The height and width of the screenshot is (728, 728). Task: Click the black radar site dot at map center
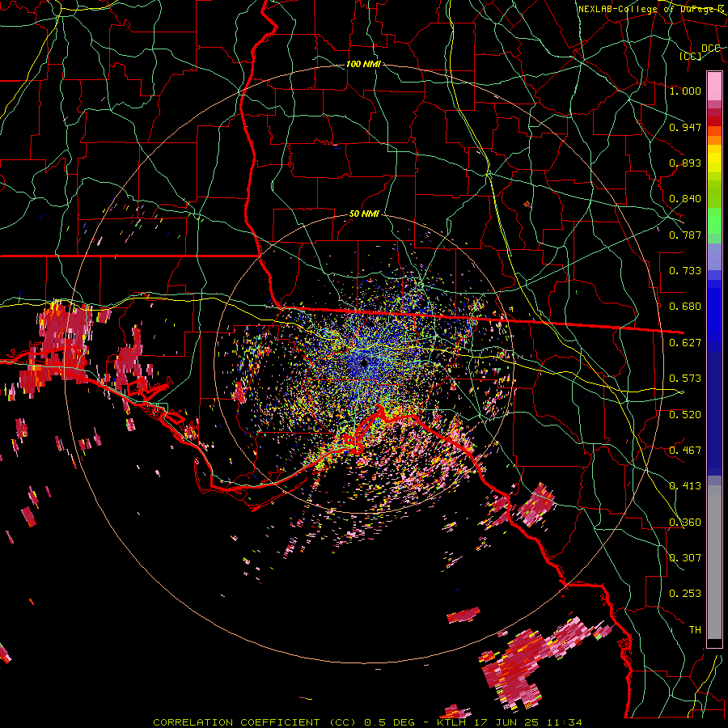(x=365, y=363)
